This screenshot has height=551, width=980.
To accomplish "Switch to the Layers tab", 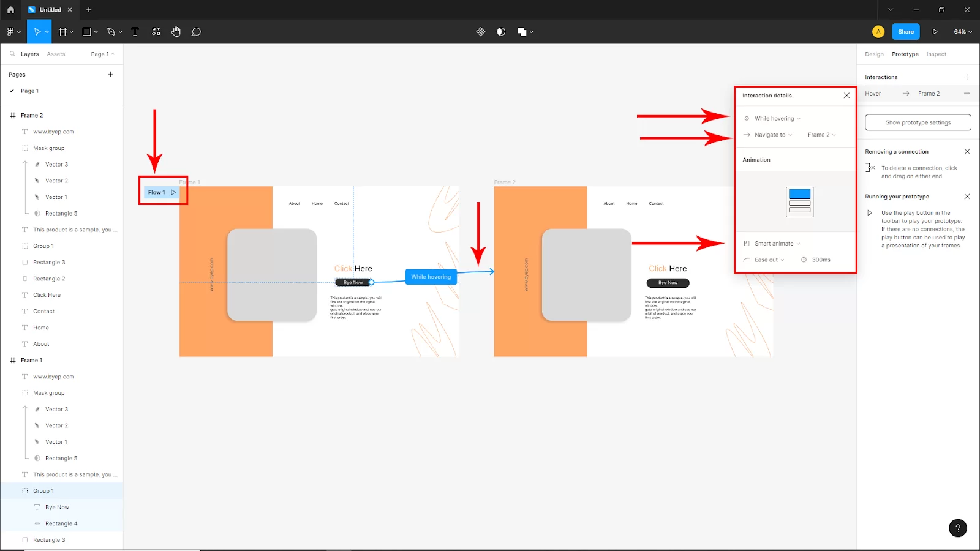I will point(29,54).
